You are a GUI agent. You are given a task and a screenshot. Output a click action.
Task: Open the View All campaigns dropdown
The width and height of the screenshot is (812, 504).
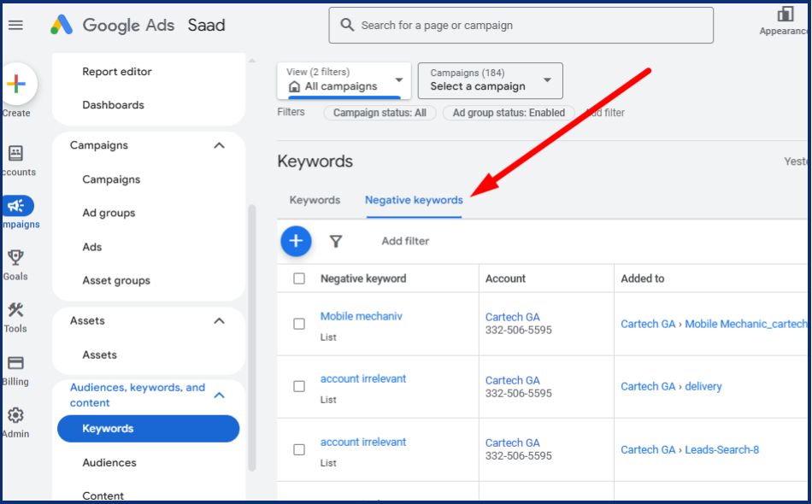pos(344,80)
